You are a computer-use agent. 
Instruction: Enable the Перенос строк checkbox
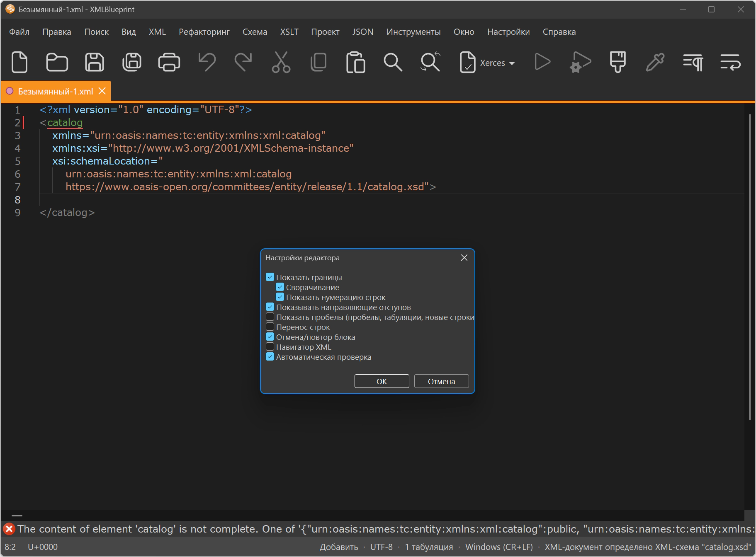coord(270,327)
